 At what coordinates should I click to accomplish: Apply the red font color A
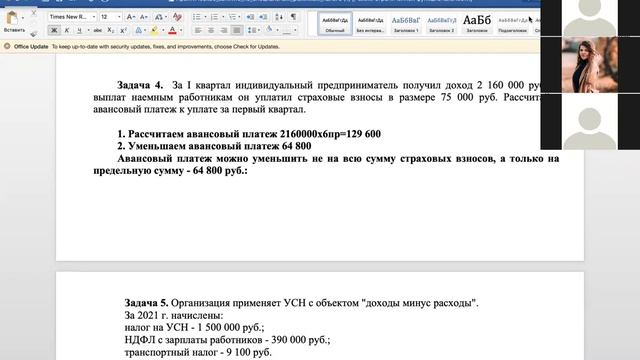[172, 30]
